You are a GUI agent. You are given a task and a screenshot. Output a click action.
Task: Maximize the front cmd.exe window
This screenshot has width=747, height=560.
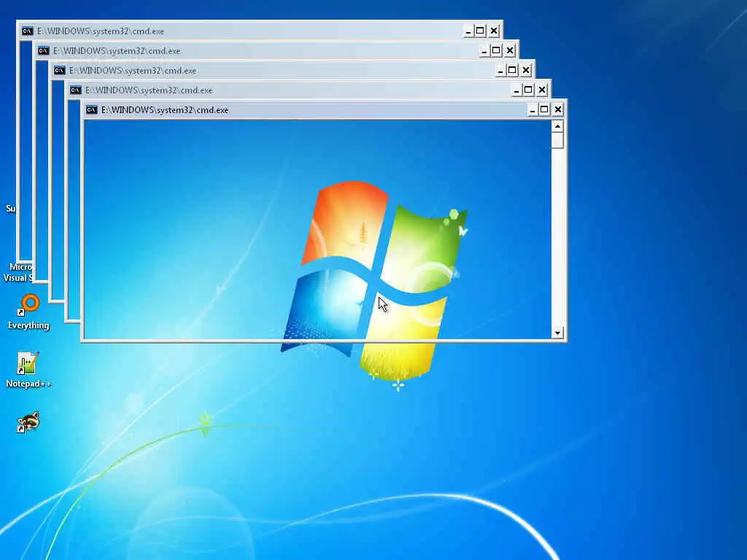544,110
